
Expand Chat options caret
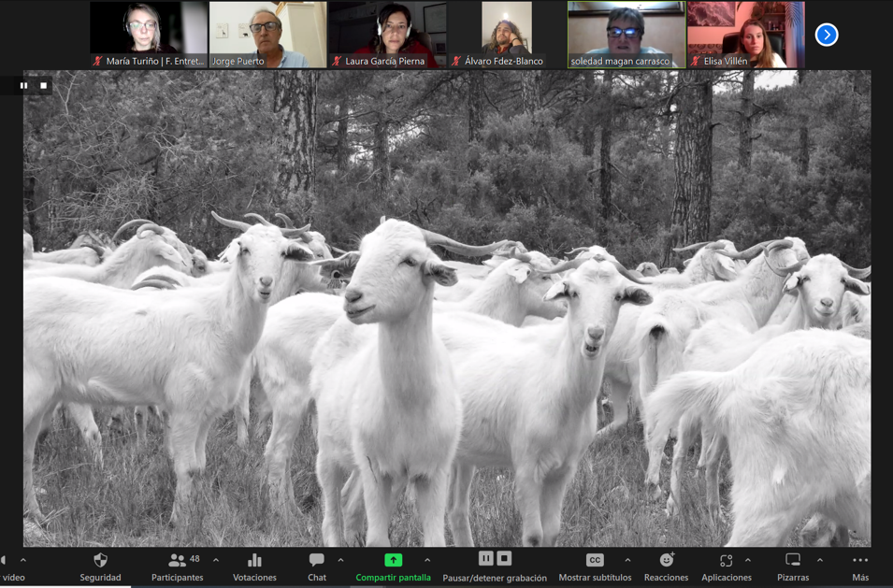click(340, 561)
